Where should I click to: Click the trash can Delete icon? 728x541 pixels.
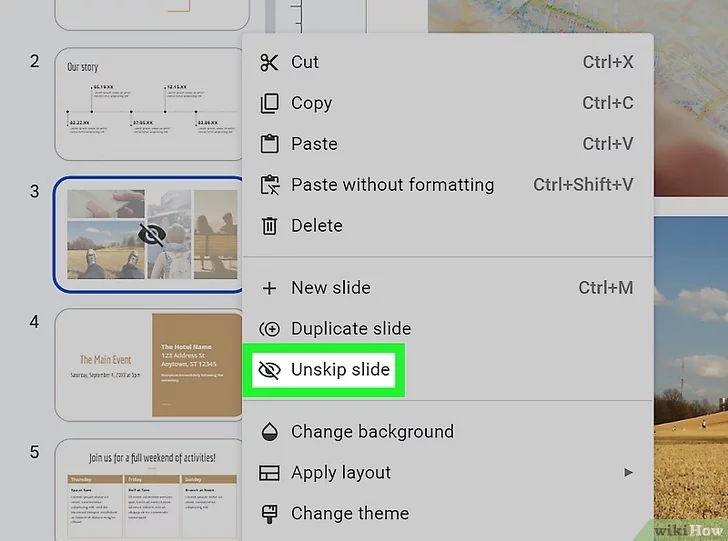pyautogui.click(x=269, y=226)
